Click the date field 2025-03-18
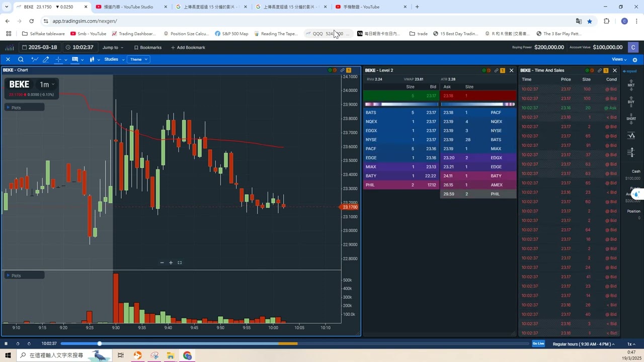644x362 pixels. (40, 47)
